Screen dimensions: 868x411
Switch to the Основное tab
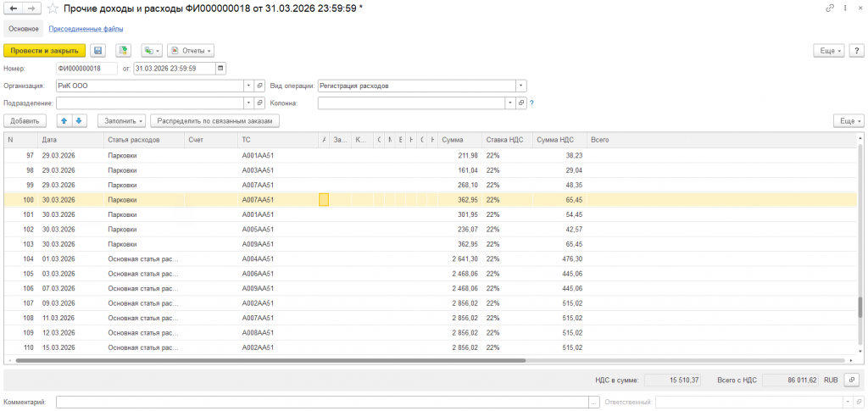[24, 28]
